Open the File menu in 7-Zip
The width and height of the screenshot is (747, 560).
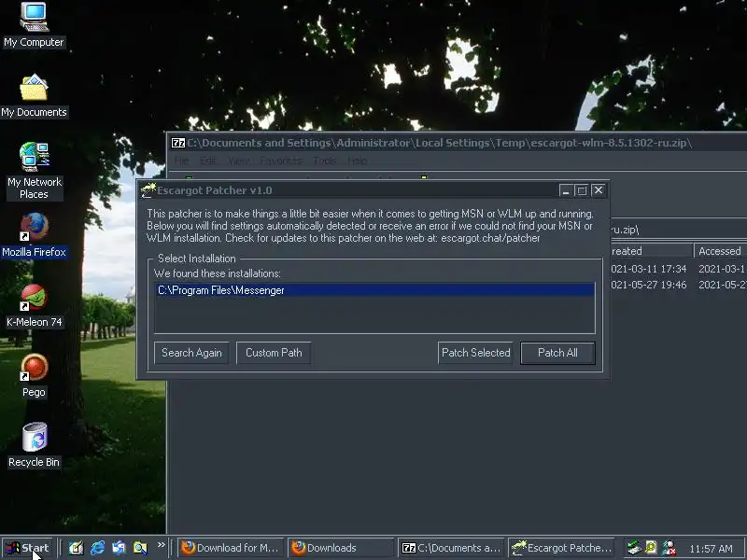tap(181, 161)
